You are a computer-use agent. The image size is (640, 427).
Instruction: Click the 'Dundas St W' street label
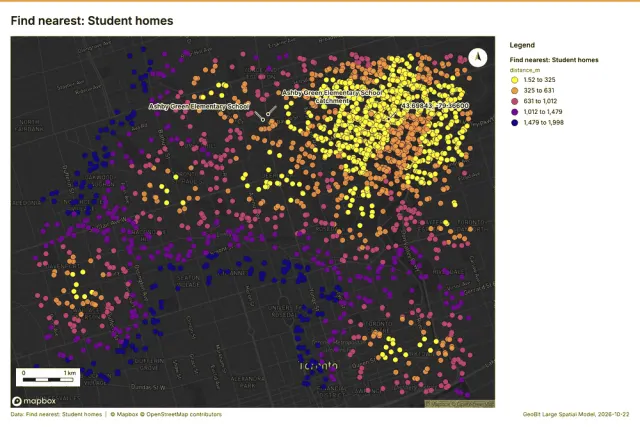pyautogui.click(x=149, y=387)
